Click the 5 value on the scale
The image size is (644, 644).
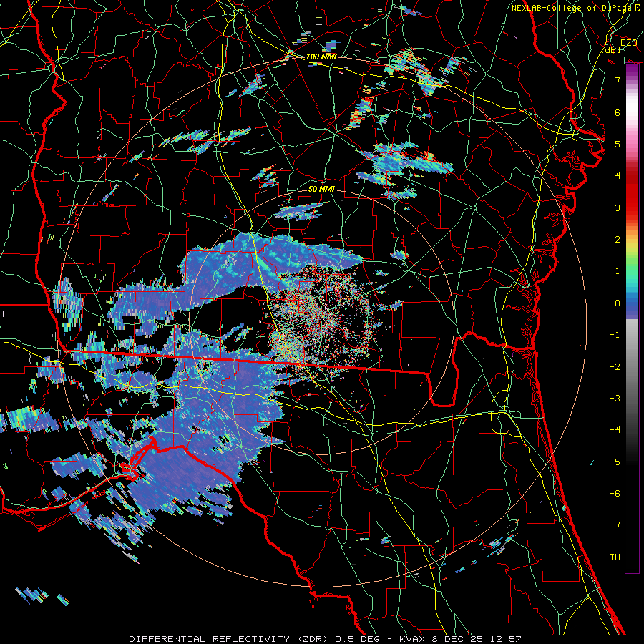point(618,144)
